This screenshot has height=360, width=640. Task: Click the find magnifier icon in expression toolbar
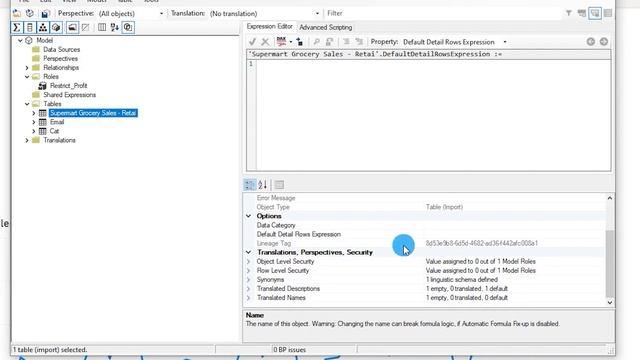point(316,42)
